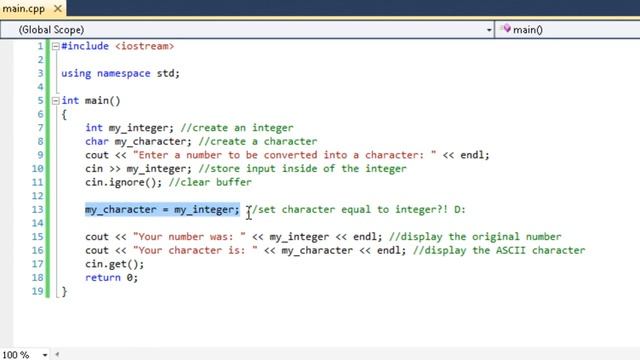The width and height of the screenshot is (640, 360).
Task: Click the closing brace on line 19
Action: click(64, 291)
